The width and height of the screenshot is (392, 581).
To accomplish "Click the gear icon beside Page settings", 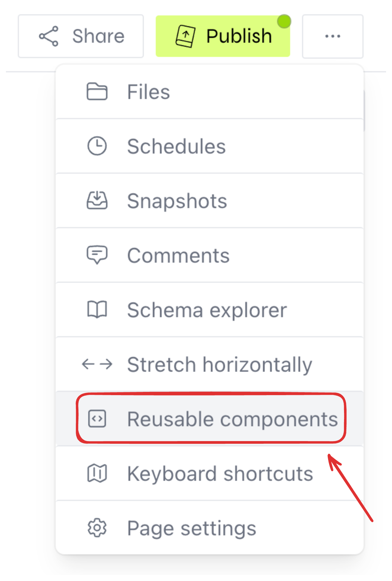I will point(97,528).
